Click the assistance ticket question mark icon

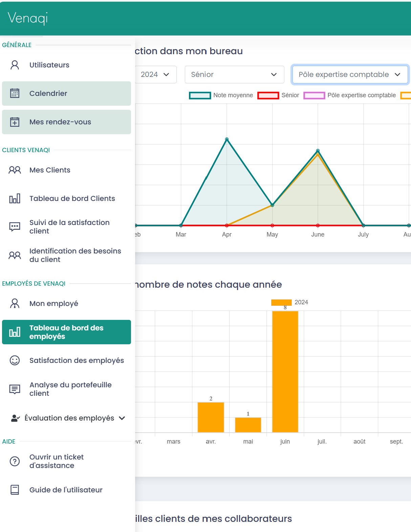tap(15, 461)
